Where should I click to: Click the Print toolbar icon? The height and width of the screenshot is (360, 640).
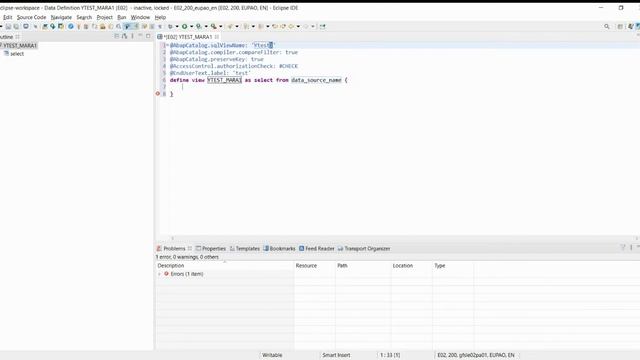(26, 27)
